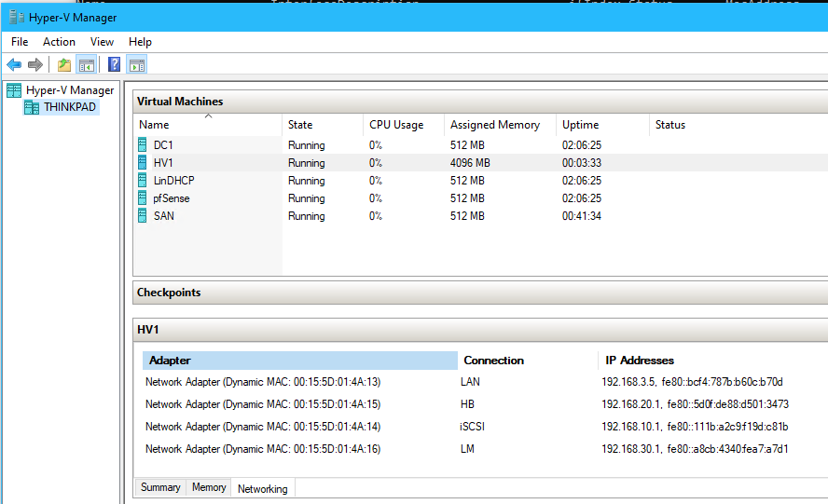
Task: Click the pfSense virtual machine icon
Action: pos(142,198)
